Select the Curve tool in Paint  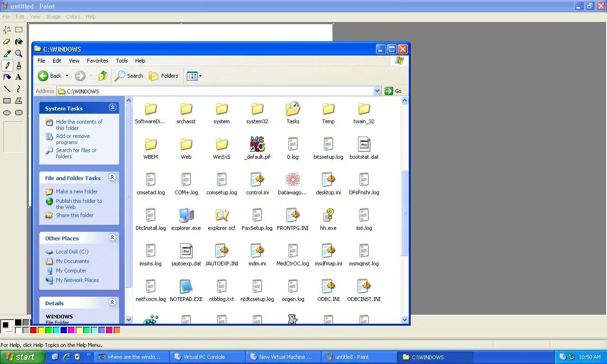(18, 89)
